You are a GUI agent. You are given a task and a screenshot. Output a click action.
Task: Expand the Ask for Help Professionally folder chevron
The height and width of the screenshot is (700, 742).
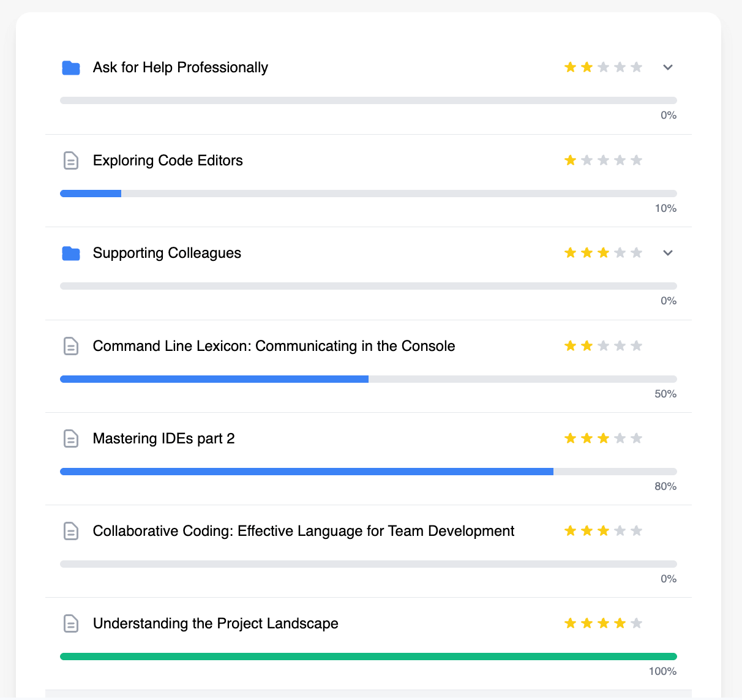pyautogui.click(x=668, y=67)
